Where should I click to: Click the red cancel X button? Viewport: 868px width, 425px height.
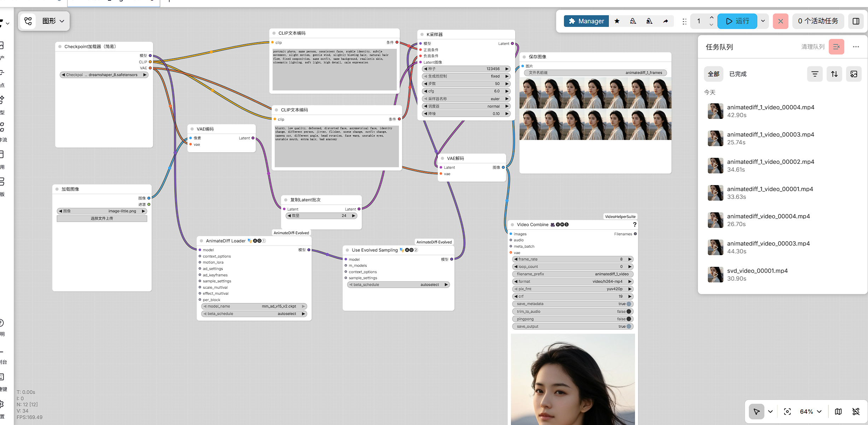pyautogui.click(x=780, y=21)
